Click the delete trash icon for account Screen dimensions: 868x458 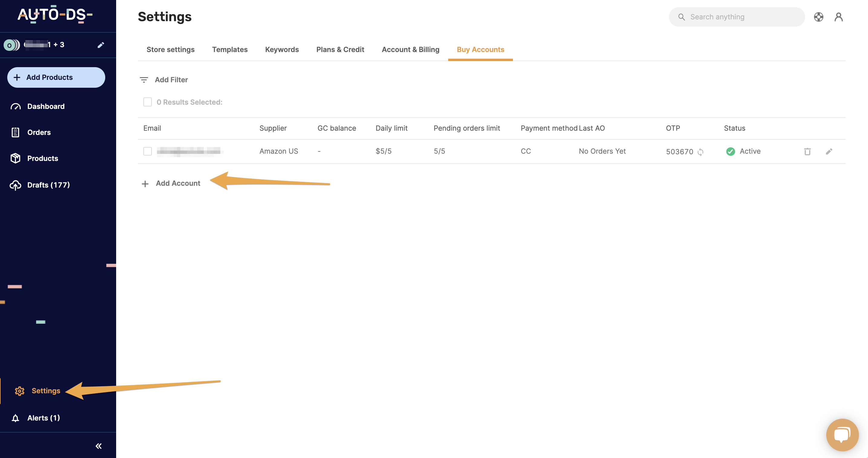coord(808,152)
